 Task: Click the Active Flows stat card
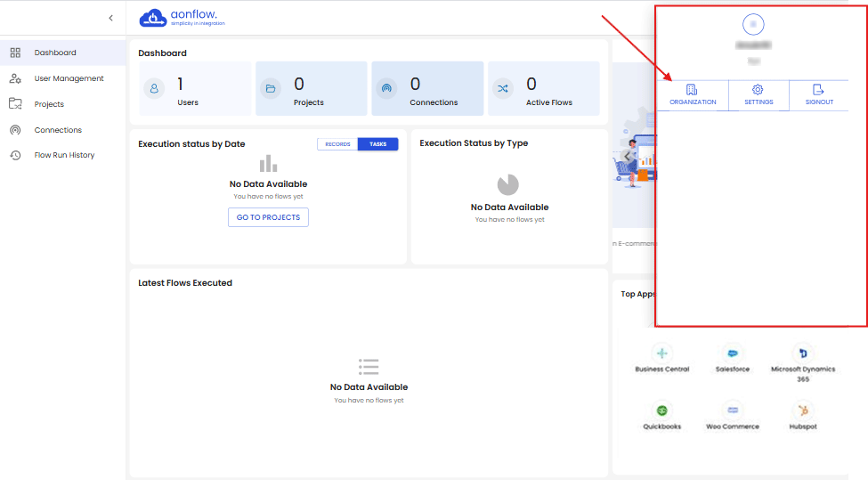pos(543,89)
